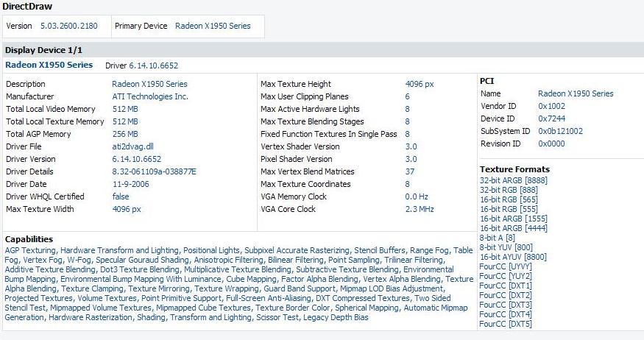644x340 pixels.
Task: Select the 32-bit ARGB [8888] texture format
Action: [x=514, y=180]
